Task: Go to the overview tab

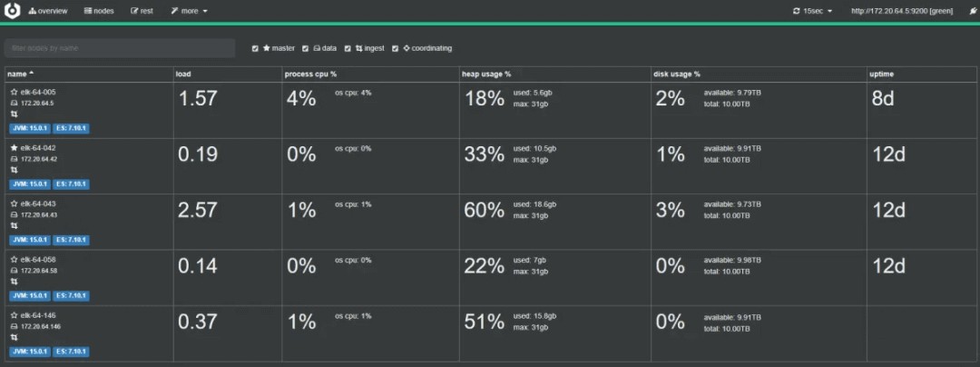Action: click(48, 11)
